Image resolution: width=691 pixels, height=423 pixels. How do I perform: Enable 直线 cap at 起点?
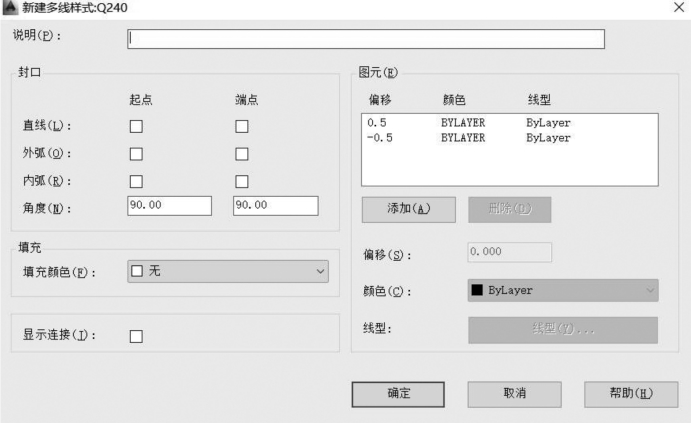[x=136, y=126]
